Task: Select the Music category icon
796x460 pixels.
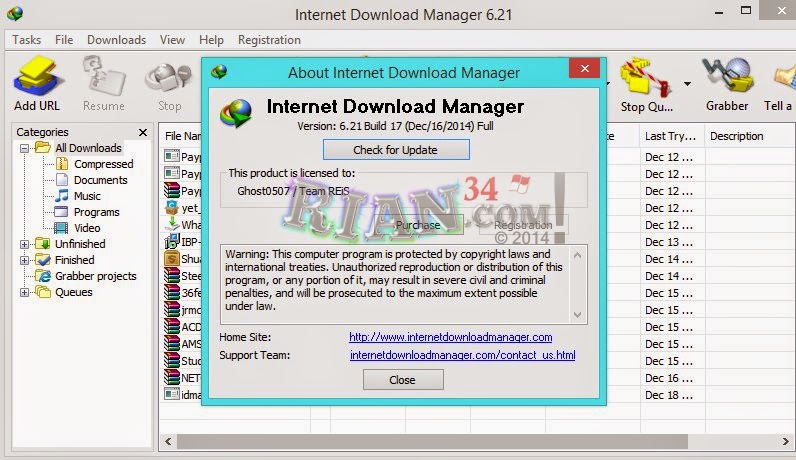Action: click(x=62, y=195)
